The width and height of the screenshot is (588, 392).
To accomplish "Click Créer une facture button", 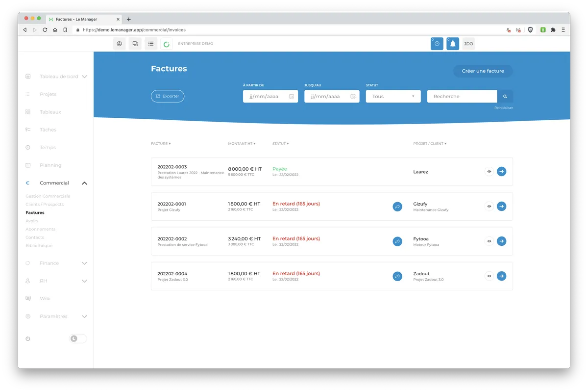I will (x=483, y=71).
